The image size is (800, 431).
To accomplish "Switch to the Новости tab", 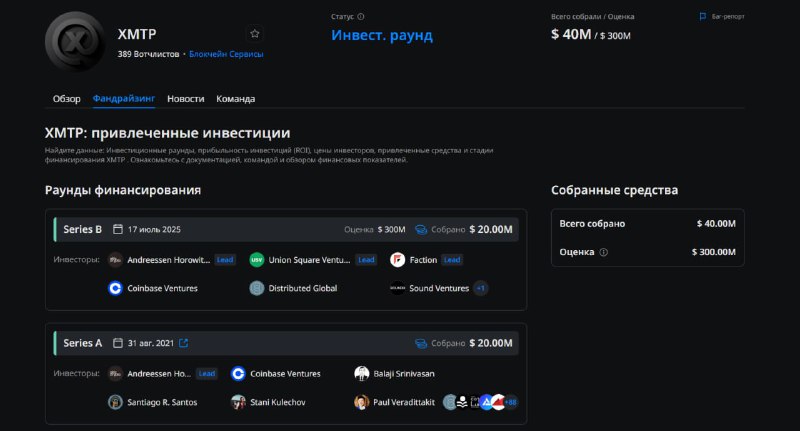I will 186,98.
